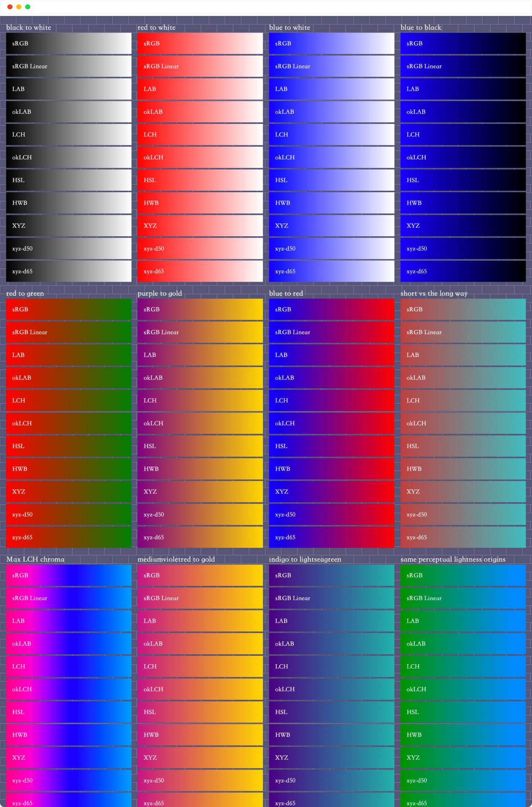Select the okLAB gradient under black to white
Image resolution: width=532 pixels, height=807 pixels.
click(69, 112)
